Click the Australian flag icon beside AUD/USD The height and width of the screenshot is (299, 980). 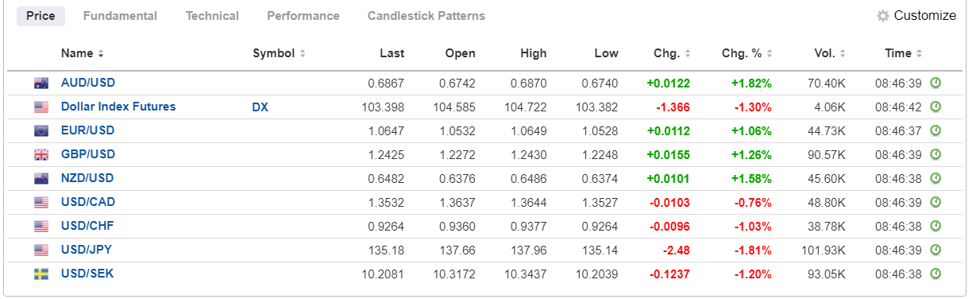click(41, 83)
